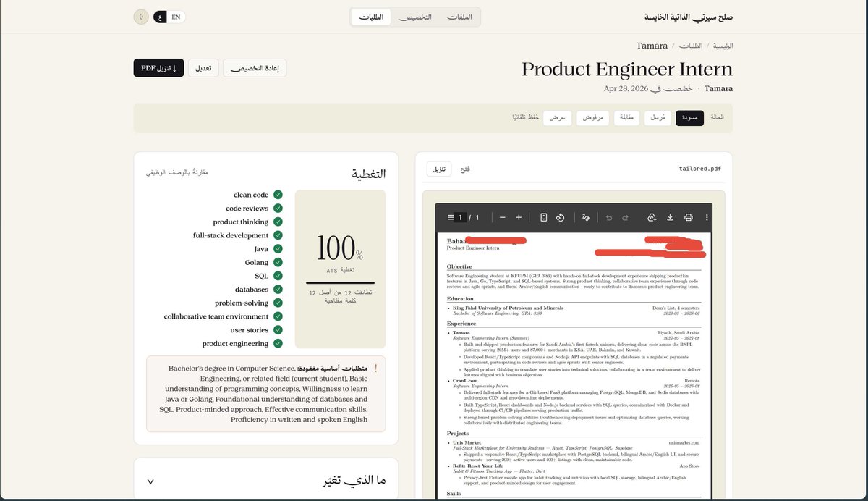
Task: Click the تنزيل PDF button
Action: tap(158, 68)
